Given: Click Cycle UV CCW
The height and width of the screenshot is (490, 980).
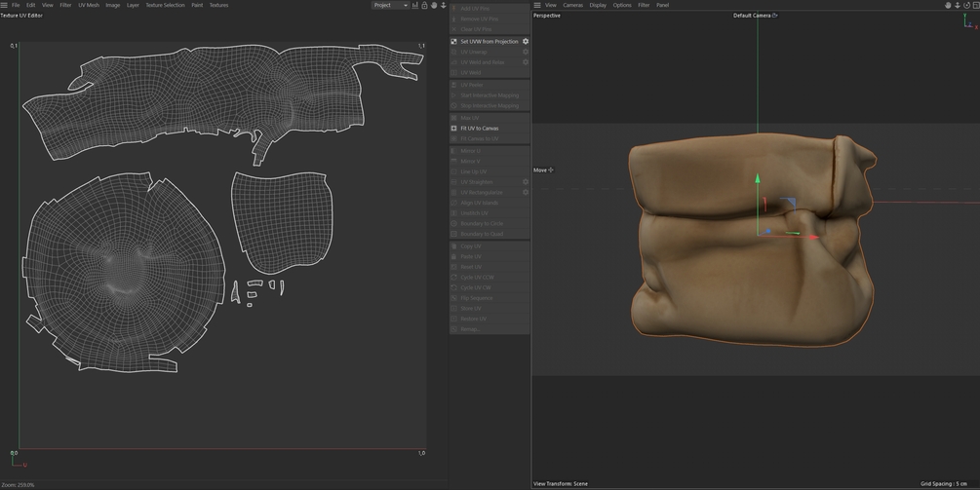Looking at the screenshot, I should [490, 277].
